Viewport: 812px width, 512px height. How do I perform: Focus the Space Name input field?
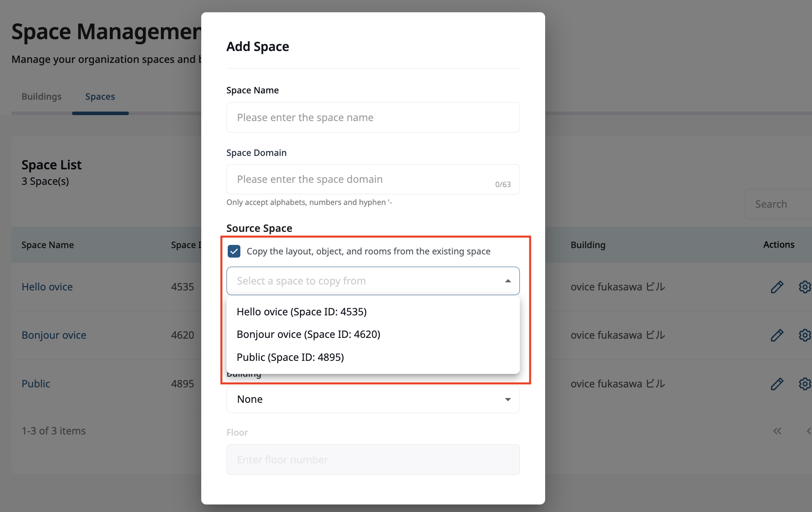tap(373, 118)
